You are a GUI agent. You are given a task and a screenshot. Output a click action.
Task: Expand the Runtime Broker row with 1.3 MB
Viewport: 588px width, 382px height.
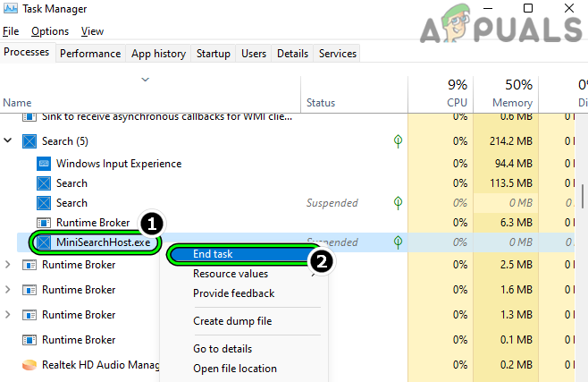pos(7,314)
